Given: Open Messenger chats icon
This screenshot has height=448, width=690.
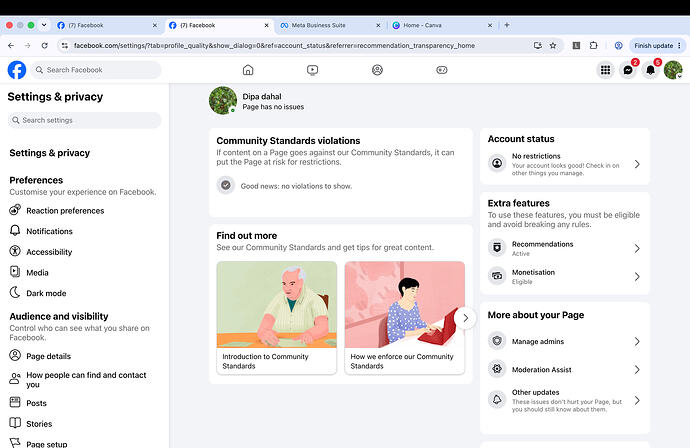Looking at the screenshot, I should (628, 70).
